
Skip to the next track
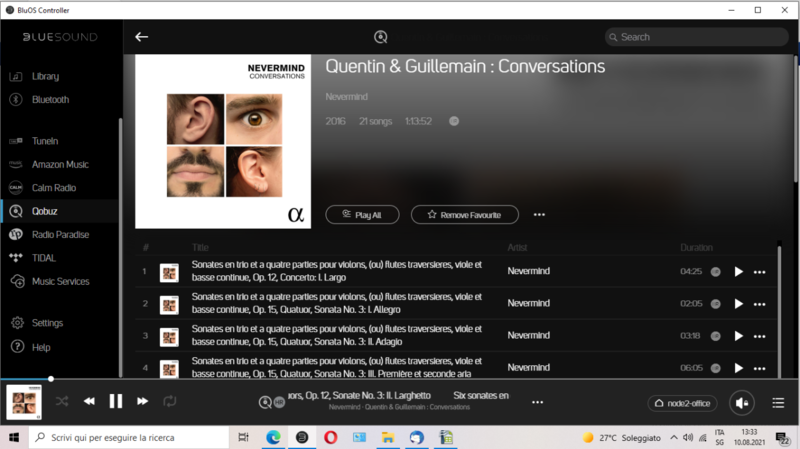pyautogui.click(x=142, y=401)
